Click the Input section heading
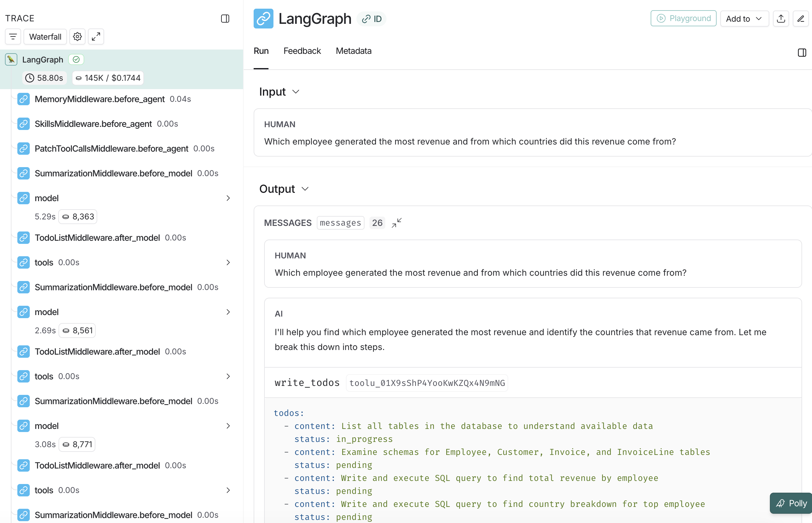 (x=273, y=92)
